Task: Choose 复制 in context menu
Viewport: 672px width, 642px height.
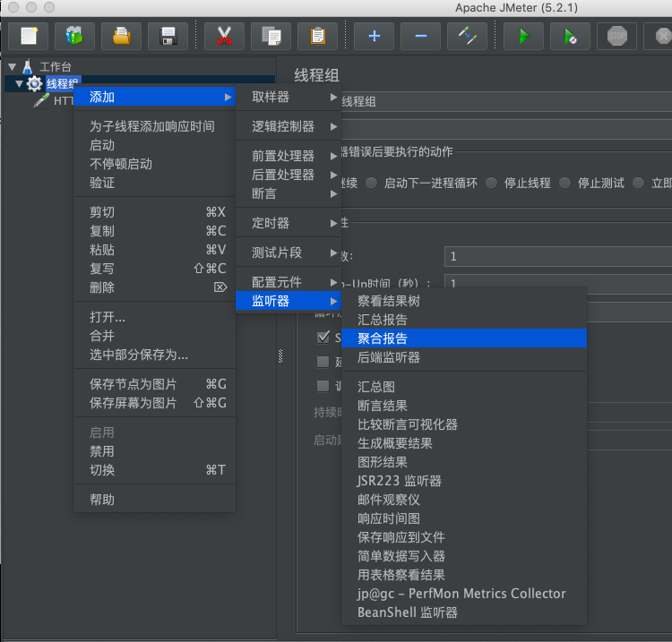Action: pos(154,231)
